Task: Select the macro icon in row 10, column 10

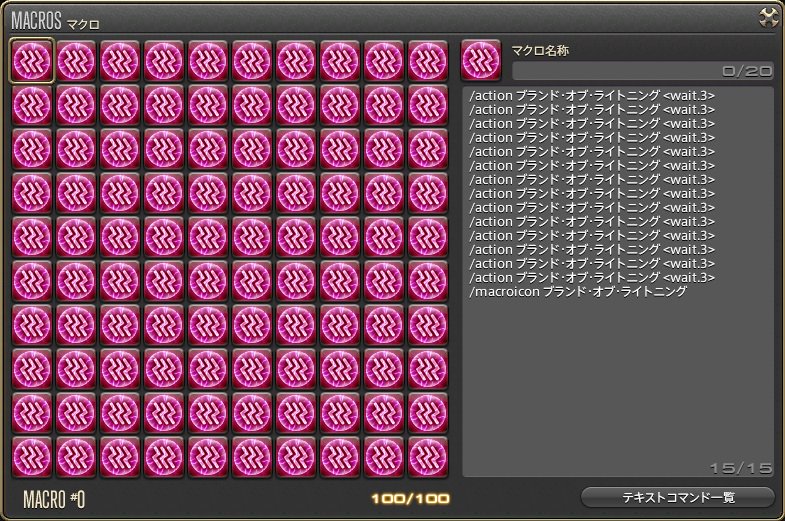Action: point(428,457)
